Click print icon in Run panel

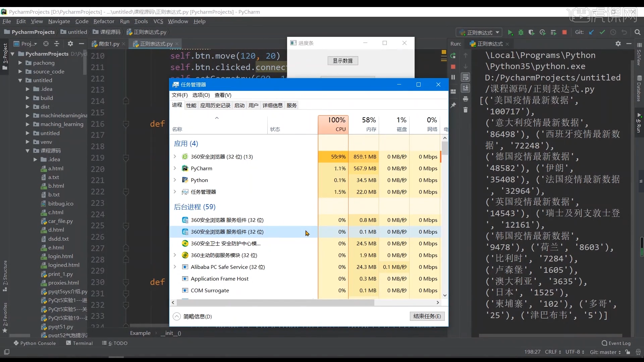(x=466, y=99)
